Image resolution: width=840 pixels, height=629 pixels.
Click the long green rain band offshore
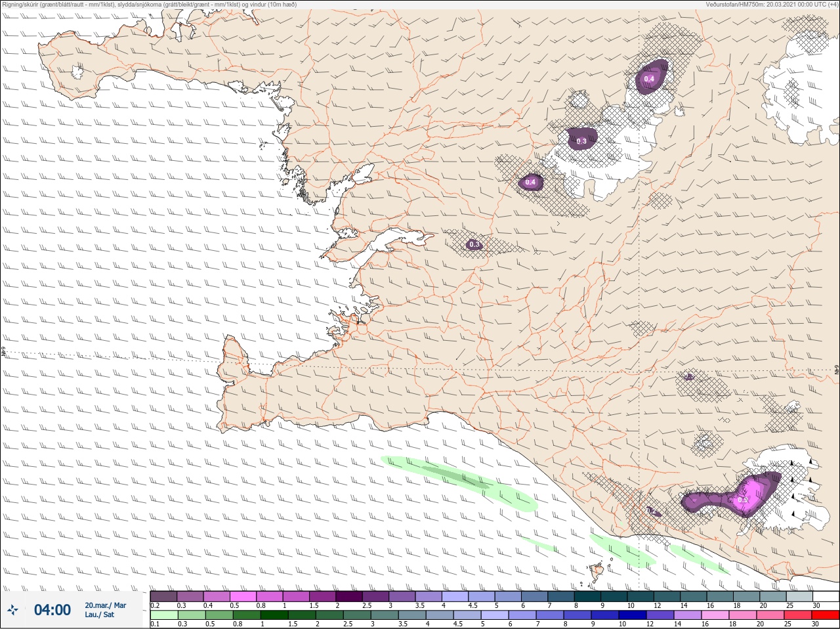click(459, 483)
